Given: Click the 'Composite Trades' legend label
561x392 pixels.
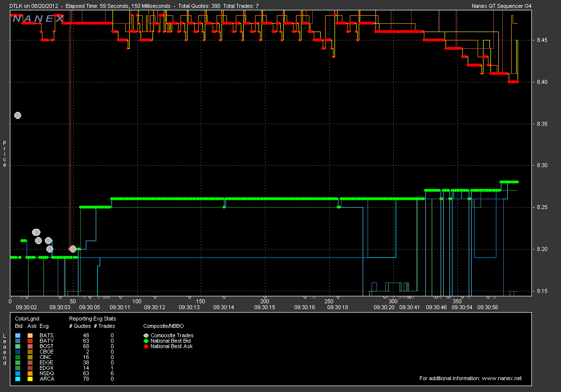Looking at the screenshot, I should (172, 335).
